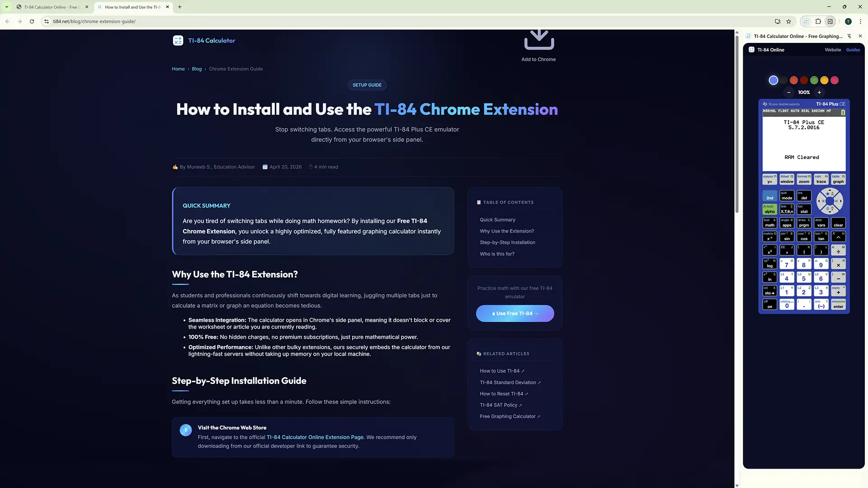View site information icon in the address bar
This screenshot has width=868, height=488.
coord(46,21)
